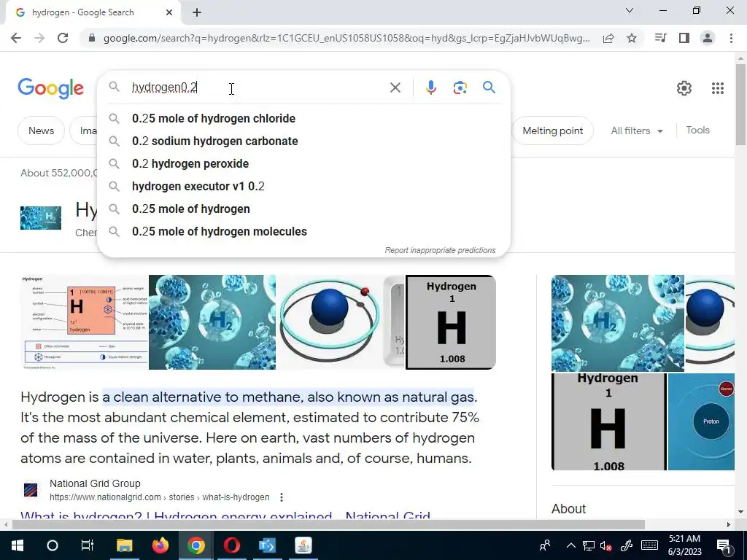Click the URL in the address bar
Viewport: 747px width, 560px height.
point(347,38)
